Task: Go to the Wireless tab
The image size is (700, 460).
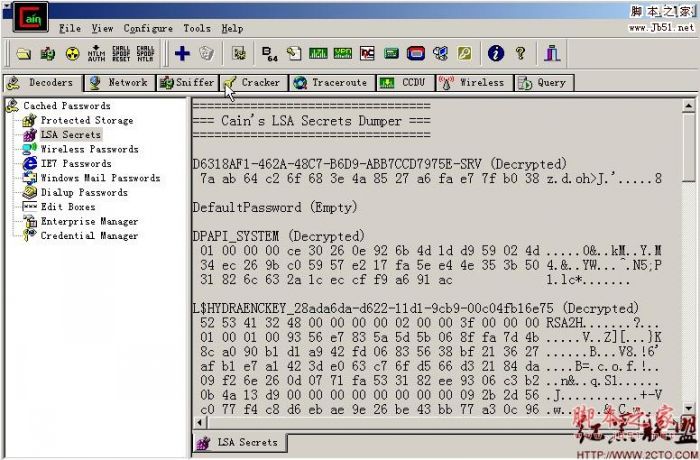Action: [473, 83]
